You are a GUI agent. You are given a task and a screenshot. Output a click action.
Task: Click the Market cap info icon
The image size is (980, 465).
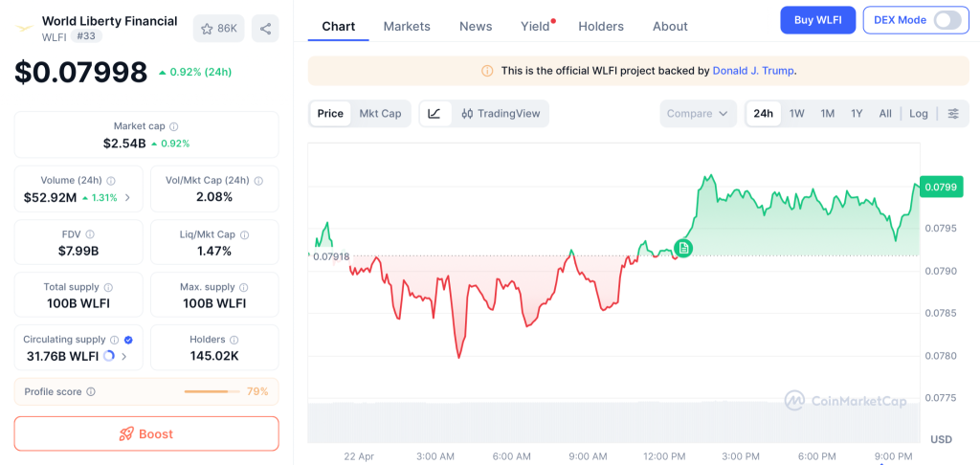pyautogui.click(x=173, y=126)
